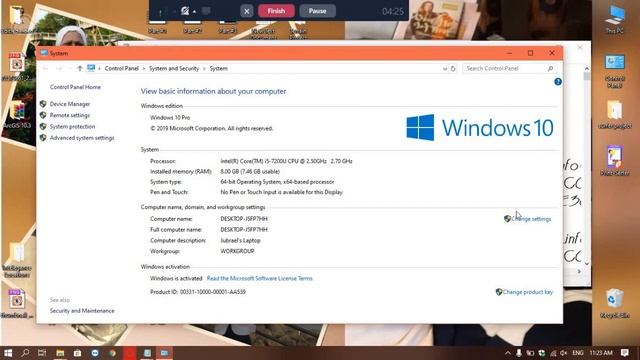This screenshot has height=360, width=640.
Task: Select Control Panel desktop icon
Action: (x=615, y=71)
